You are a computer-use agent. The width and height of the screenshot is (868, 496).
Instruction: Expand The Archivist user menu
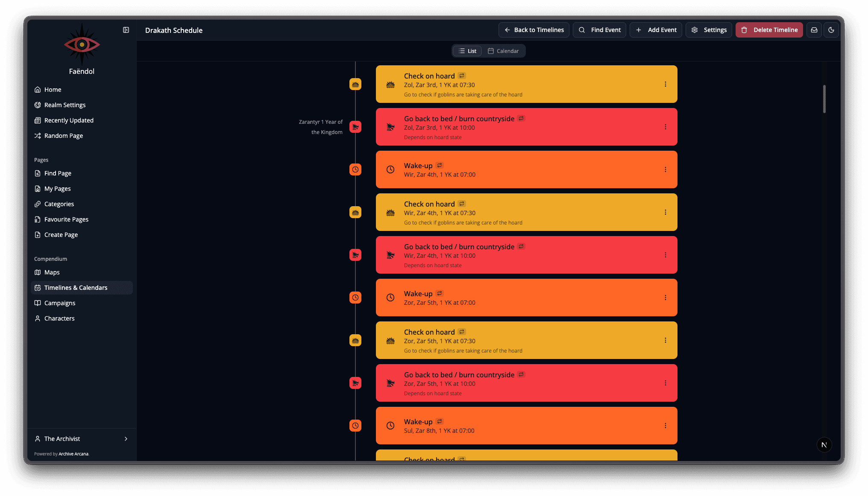[81, 438]
